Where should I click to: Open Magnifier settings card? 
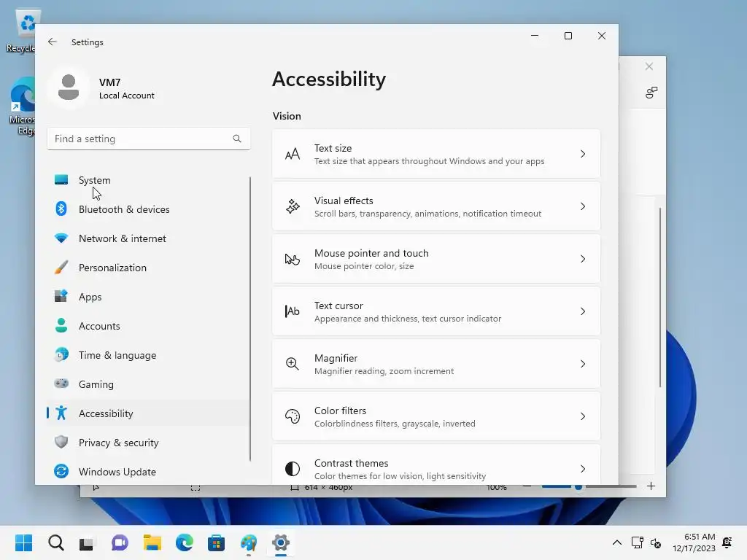click(x=436, y=364)
